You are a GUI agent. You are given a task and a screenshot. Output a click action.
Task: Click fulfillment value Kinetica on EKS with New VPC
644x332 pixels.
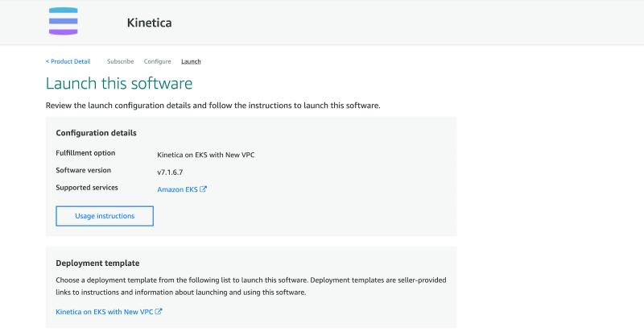pos(206,155)
